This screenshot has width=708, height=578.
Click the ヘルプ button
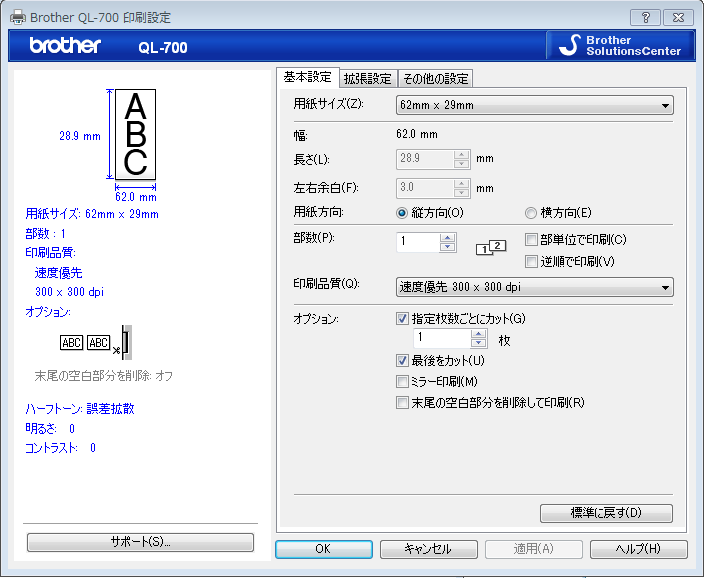638,549
